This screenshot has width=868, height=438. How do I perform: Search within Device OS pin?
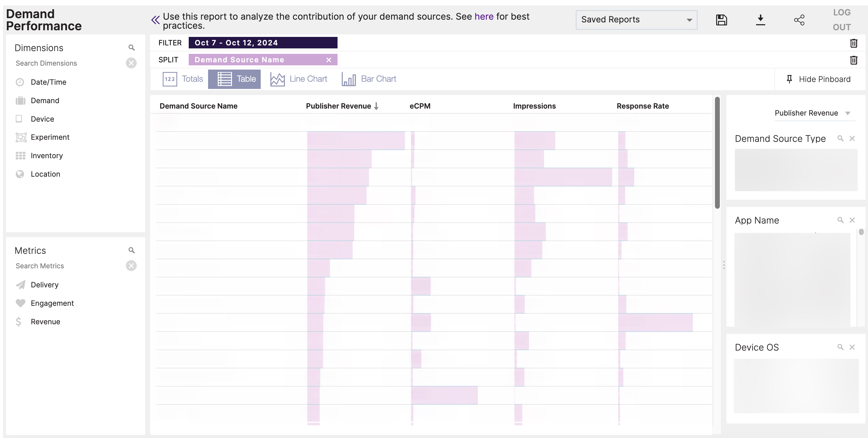(840, 347)
